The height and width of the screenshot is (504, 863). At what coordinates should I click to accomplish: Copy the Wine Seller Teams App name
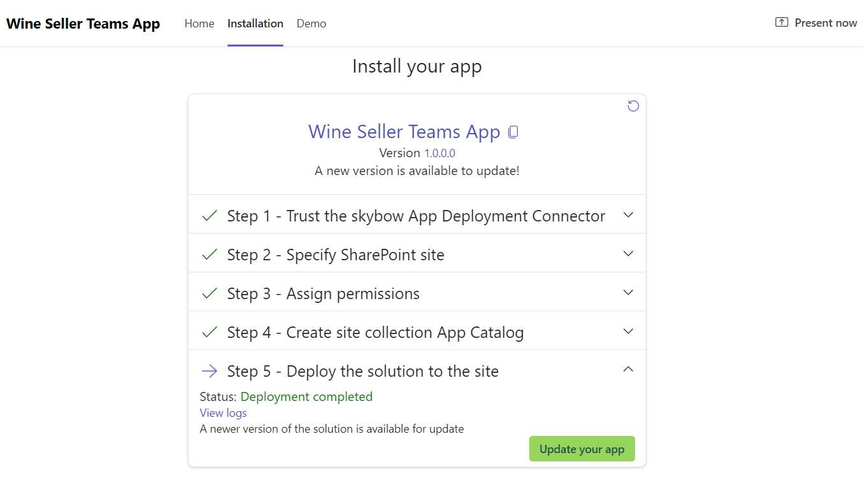click(513, 132)
